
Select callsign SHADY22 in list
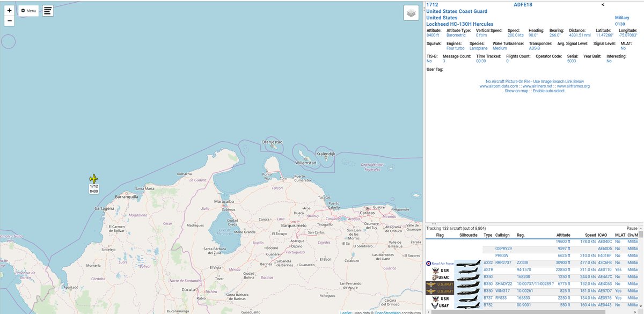[504, 284]
